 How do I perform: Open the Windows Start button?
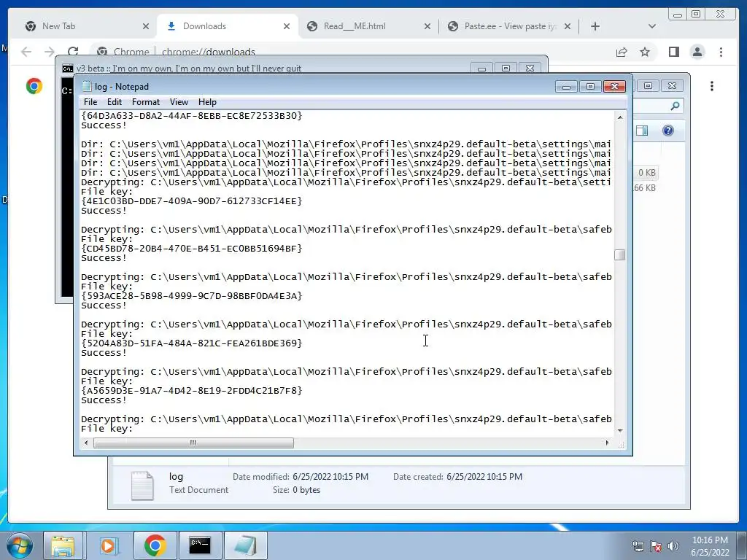pos(20,545)
